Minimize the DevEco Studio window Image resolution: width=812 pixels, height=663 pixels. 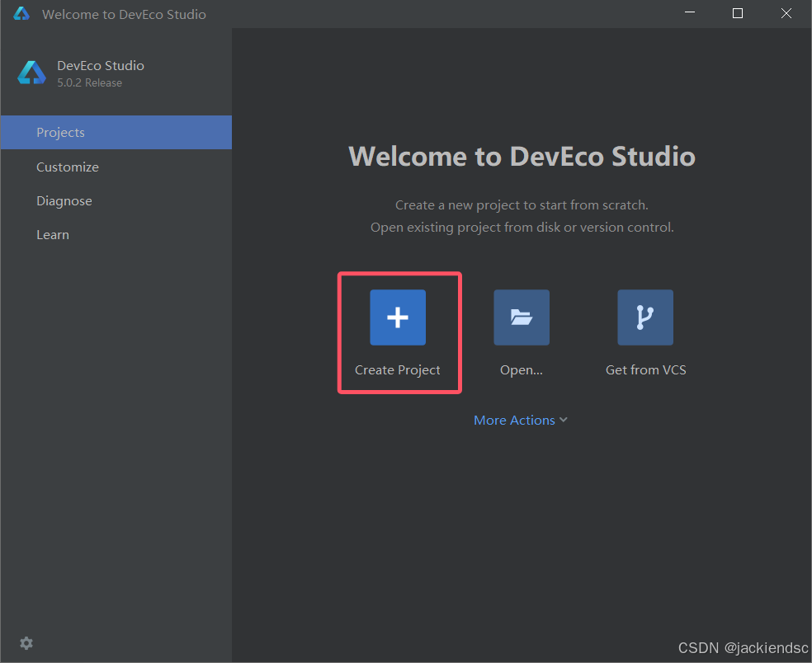(690, 13)
